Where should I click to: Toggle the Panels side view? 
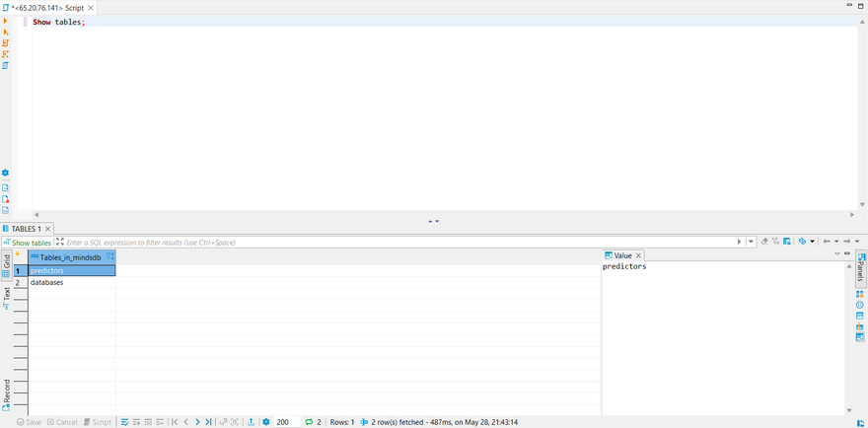click(861, 268)
